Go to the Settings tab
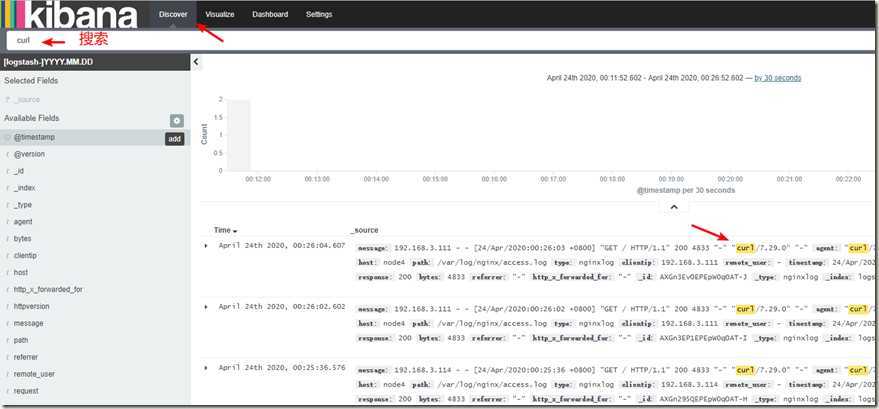879x409 pixels. [x=319, y=15]
